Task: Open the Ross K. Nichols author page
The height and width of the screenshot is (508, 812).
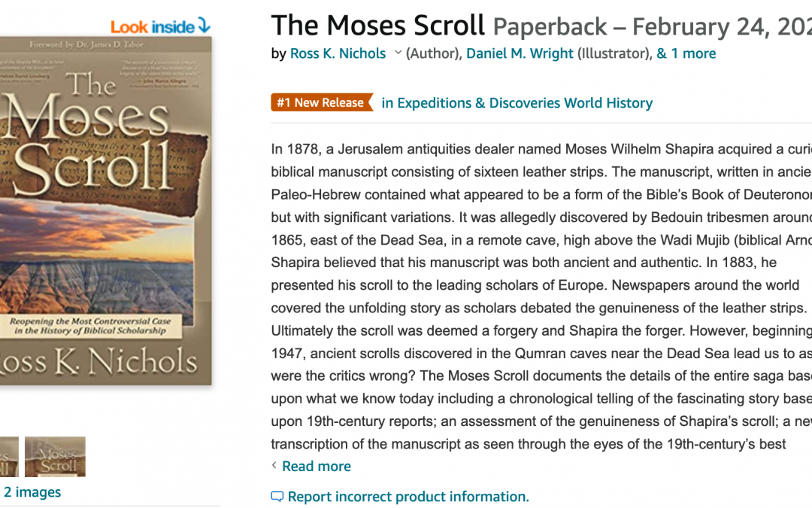Action: click(337, 53)
